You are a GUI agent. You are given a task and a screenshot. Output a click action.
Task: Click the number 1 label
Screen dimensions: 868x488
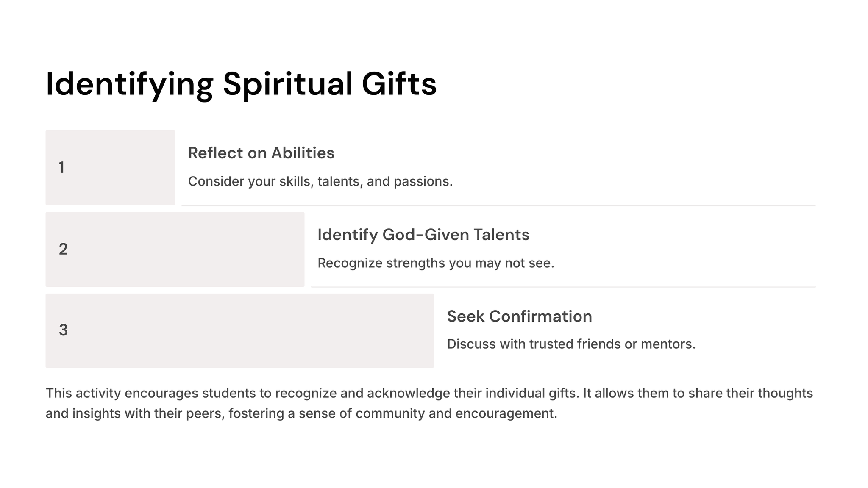click(61, 167)
